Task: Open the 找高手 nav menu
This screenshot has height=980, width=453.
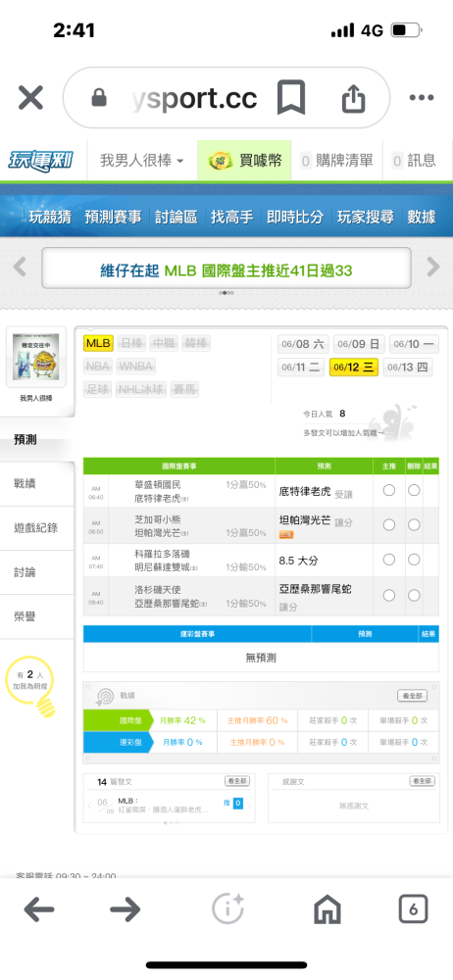Action: [232, 217]
